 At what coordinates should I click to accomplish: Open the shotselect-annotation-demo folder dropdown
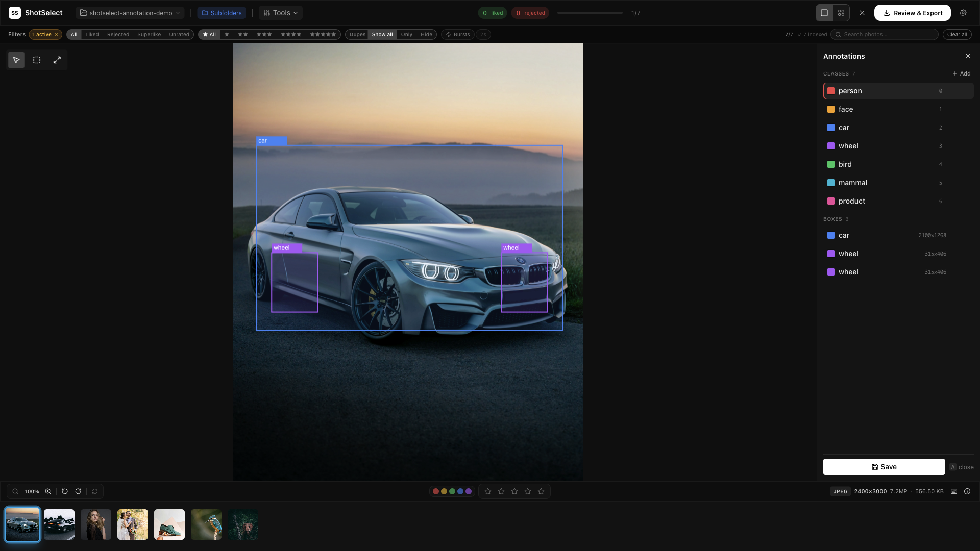point(130,12)
